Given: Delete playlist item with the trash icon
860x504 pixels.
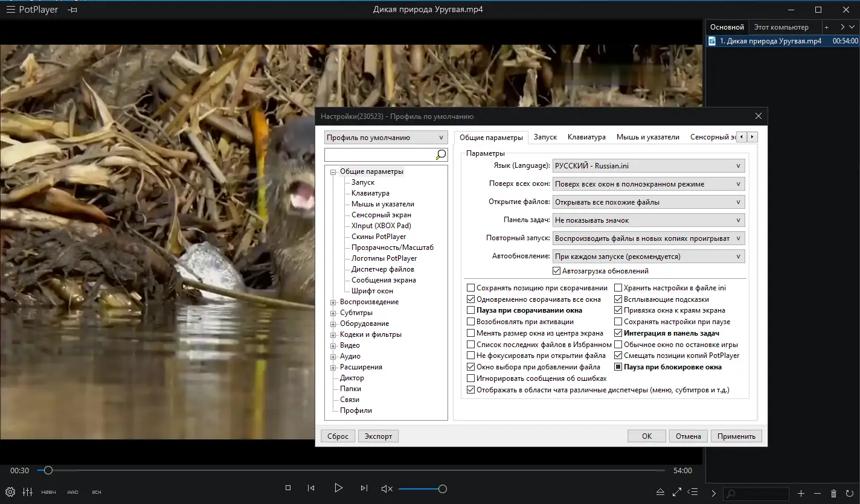Looking at the screenshot, I should [834, 494].
